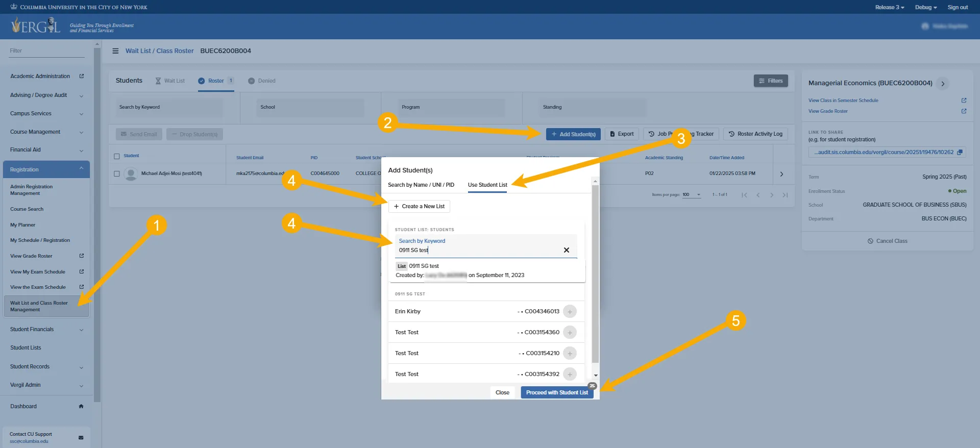Viewport: 980px width, 448px height.
Task: Check the Michael Adjei-Mosi row checkbox
Action: coord(117,173)
